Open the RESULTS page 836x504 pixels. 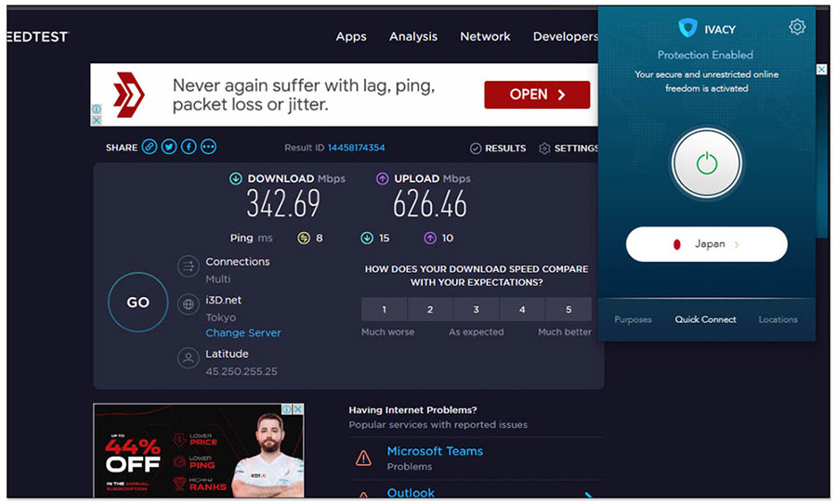click(x=498, y=149)
